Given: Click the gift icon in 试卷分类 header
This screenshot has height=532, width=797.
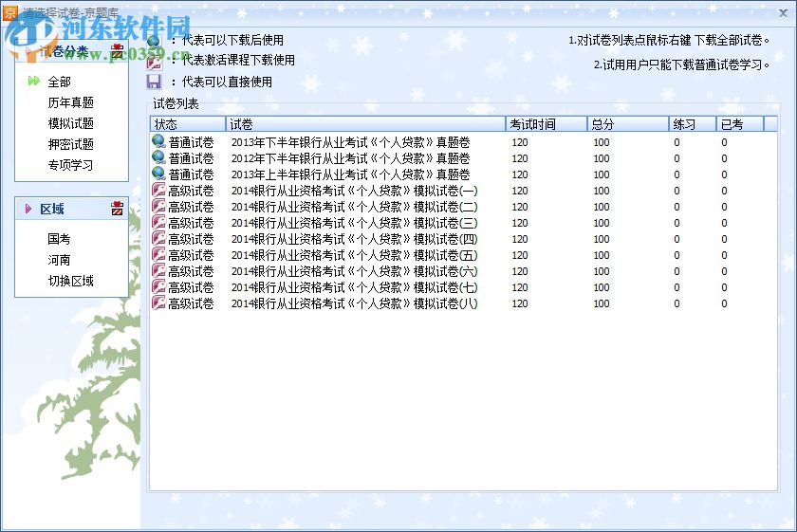Looking at the screenshot, I should click(x=118, y=51).
